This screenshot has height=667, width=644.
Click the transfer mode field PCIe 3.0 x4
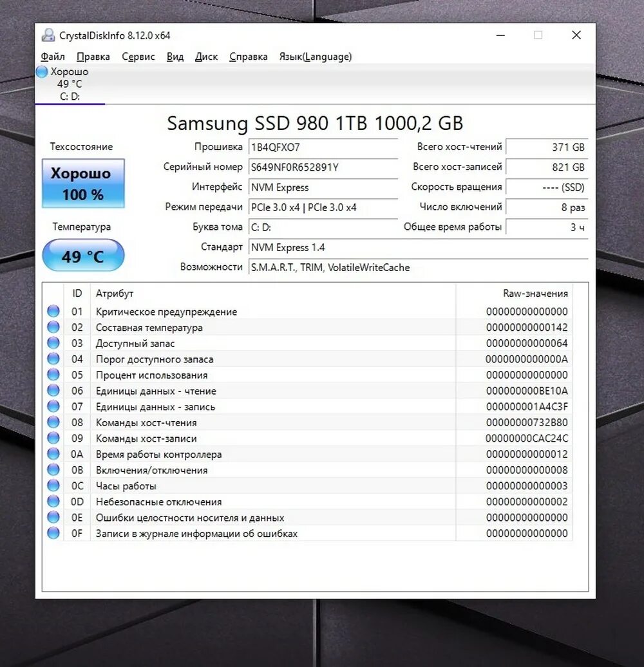click(323, 207)
